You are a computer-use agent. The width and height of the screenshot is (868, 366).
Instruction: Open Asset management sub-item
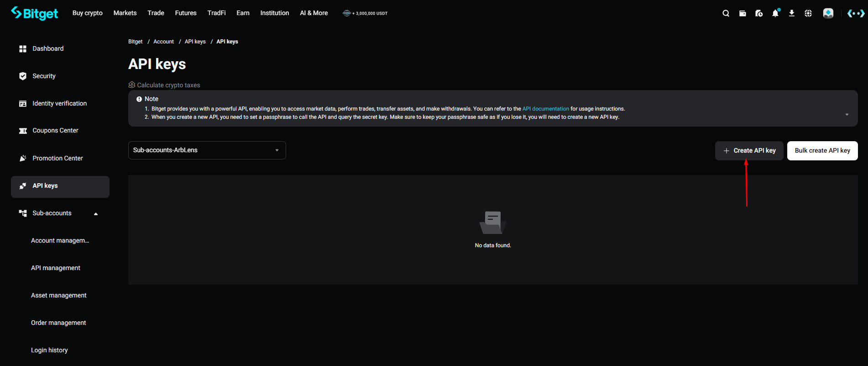[x=58, y=296]
